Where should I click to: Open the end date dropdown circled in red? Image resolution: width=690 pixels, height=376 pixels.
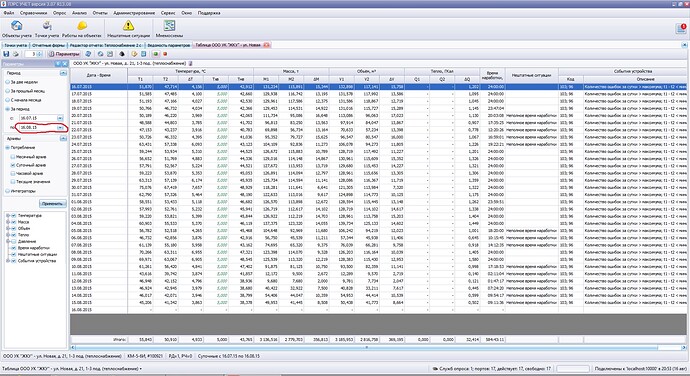tap(60, 127)
